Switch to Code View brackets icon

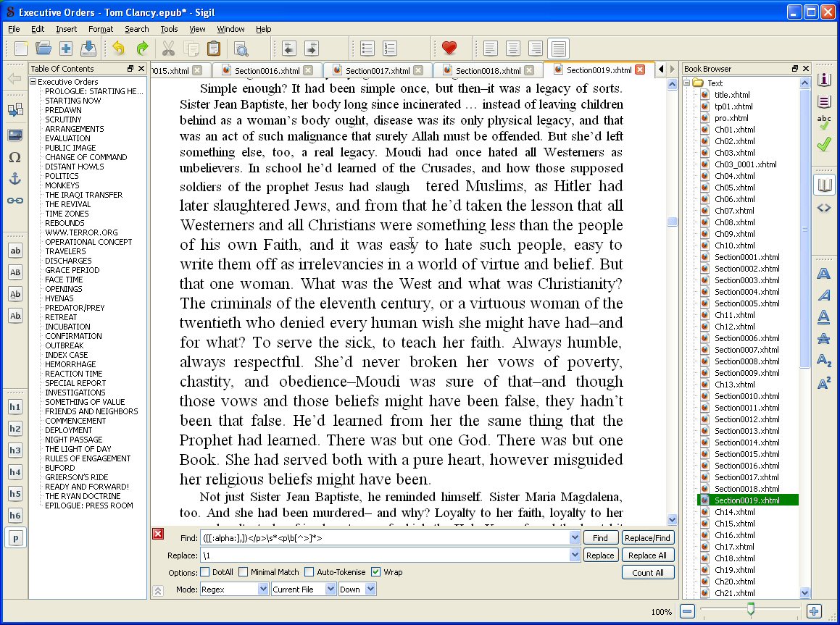coord(824,208)
